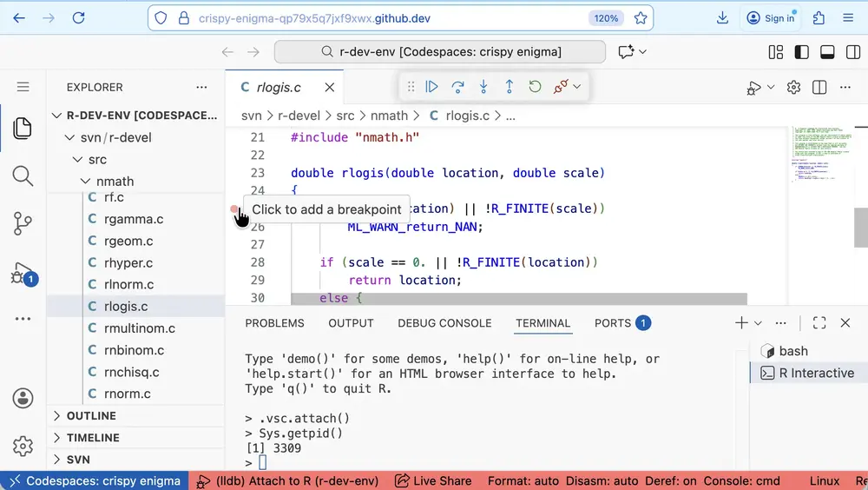
Task: Add a breakpoint at line 25
Action: click(x=234, y=209)
